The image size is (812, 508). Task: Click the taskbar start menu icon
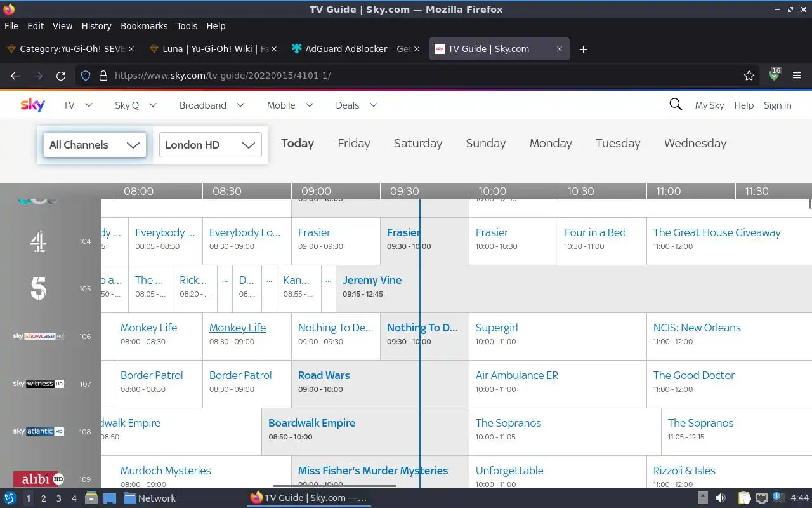coord(10,498)
